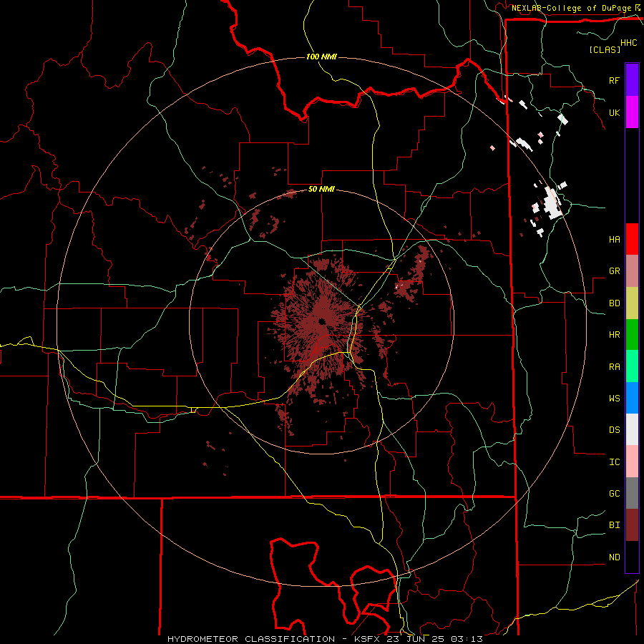Click the IC legend label
Viewport: 644px width, 644px height.
(614, 462)
